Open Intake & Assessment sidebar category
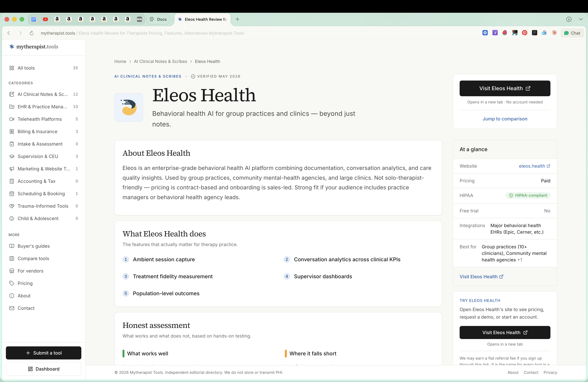The width and height of the screenshot is (588, 382). pos(44,144)
